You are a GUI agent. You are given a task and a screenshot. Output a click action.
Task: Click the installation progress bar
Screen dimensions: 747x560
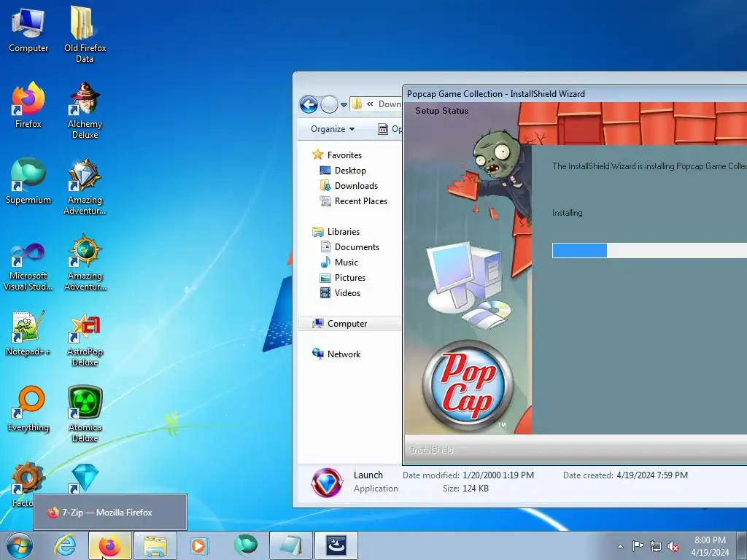pyautogui.click(x=649, y=251)
